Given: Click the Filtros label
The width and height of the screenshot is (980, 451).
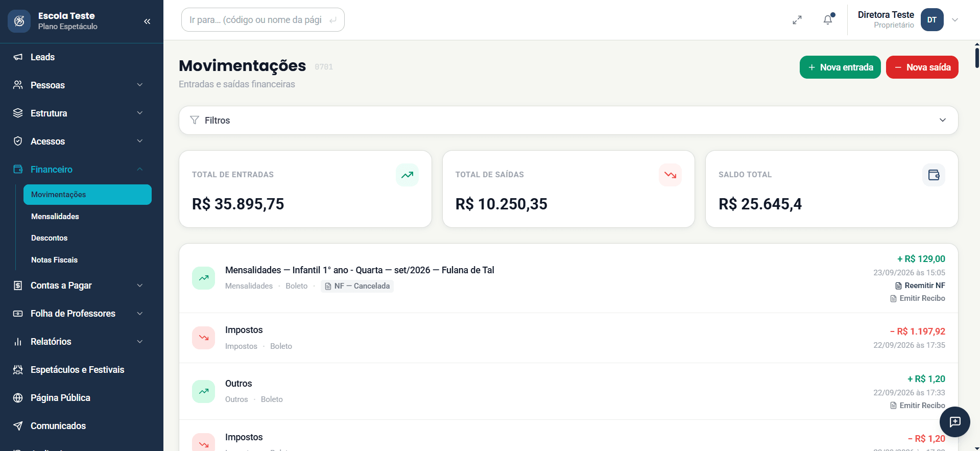Looking at the screenshot, I should 217,121.
